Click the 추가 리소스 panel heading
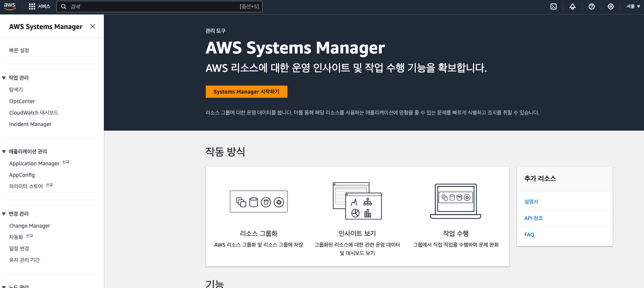The image size is (644, 288). (x=540, y=178)
